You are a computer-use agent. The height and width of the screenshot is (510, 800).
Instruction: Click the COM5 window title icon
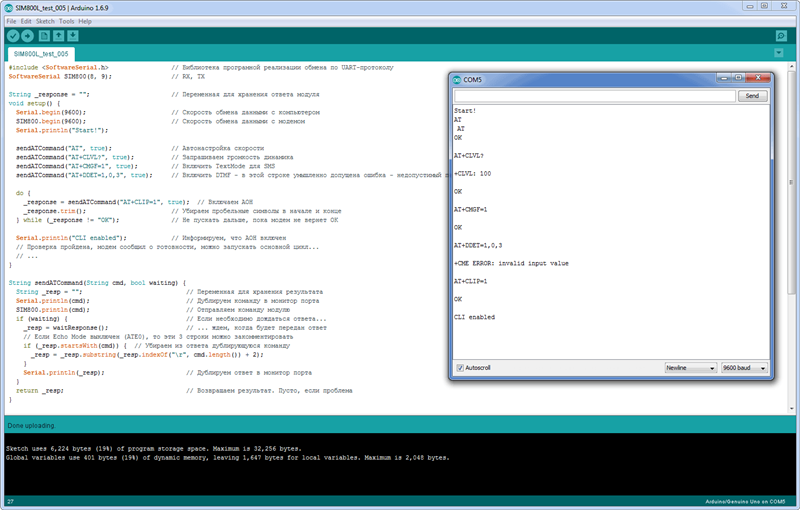(x=456, y=78)
